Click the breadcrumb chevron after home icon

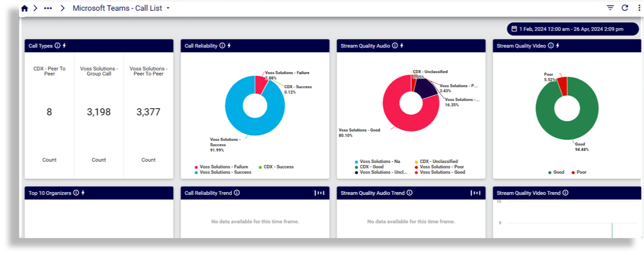point(35,8)
